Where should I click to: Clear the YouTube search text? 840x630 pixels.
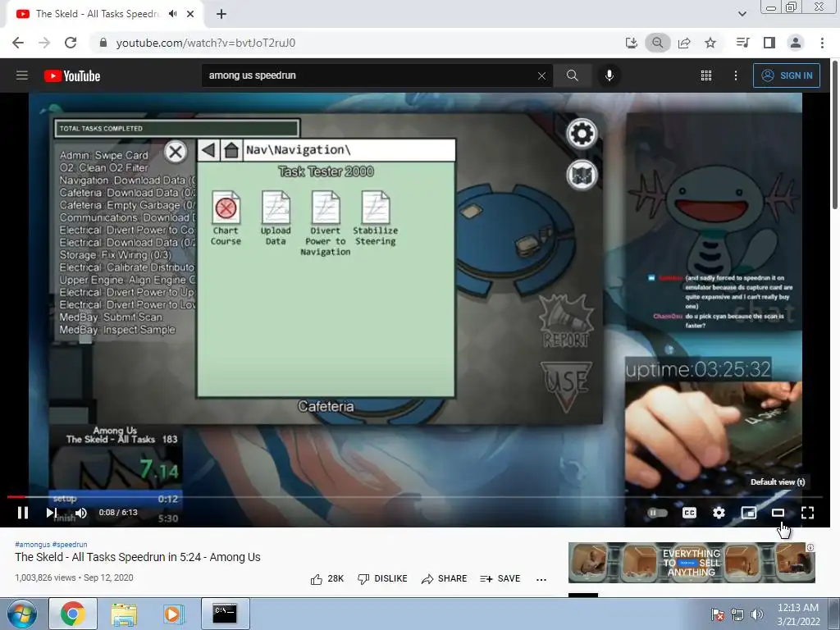[541, 75]
